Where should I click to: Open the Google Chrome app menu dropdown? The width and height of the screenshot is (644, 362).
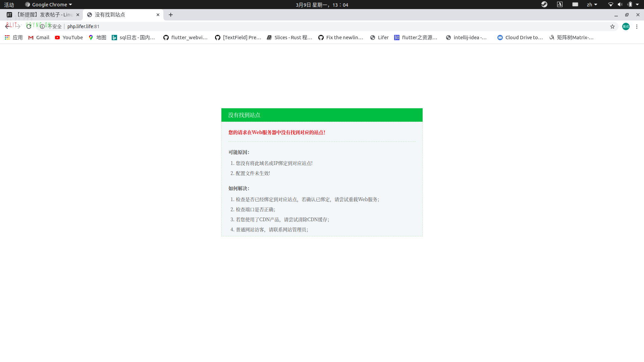49,4
